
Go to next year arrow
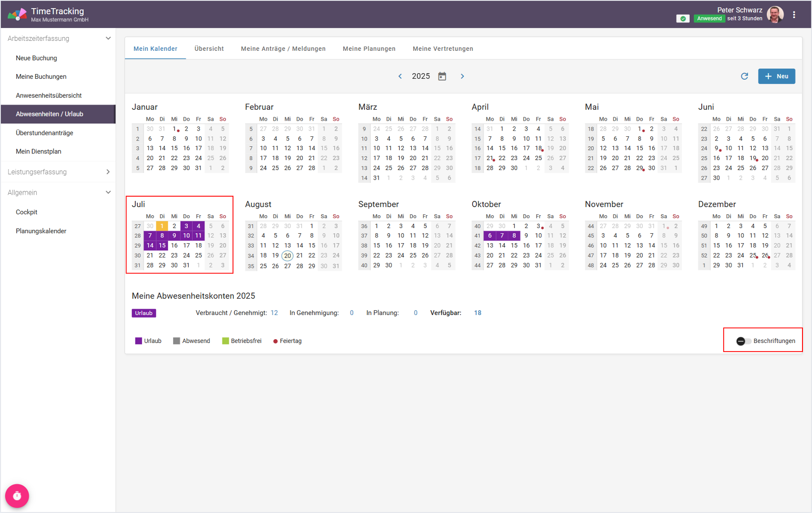462,76
